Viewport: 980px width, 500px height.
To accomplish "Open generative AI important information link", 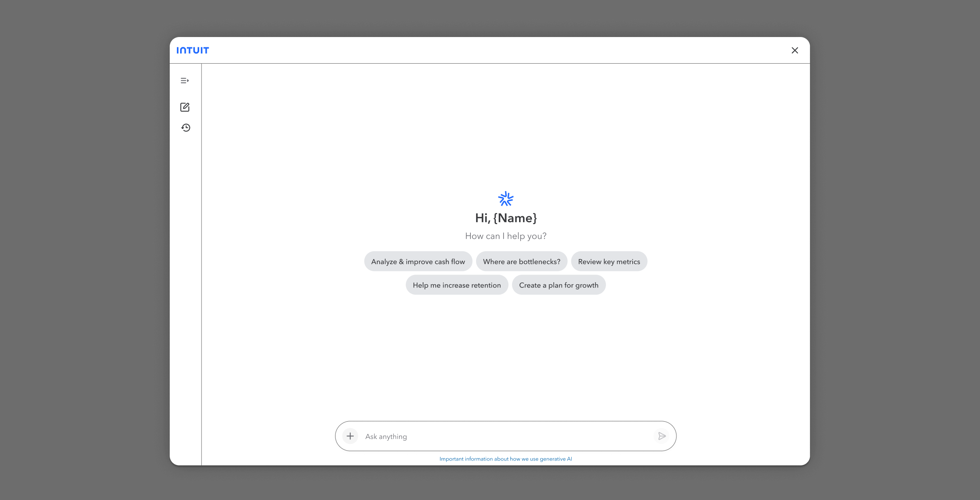I will pos(506,459).
